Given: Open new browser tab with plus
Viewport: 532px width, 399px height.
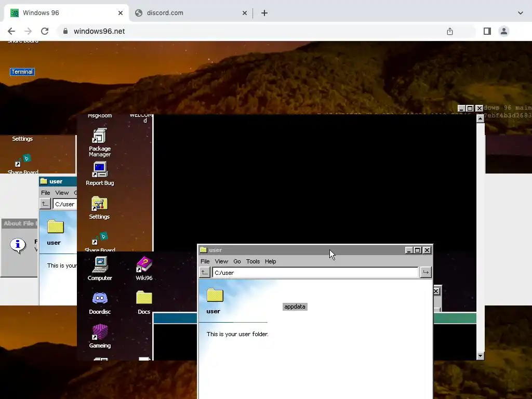Looking at the screenshot, I should coord(264,13).
